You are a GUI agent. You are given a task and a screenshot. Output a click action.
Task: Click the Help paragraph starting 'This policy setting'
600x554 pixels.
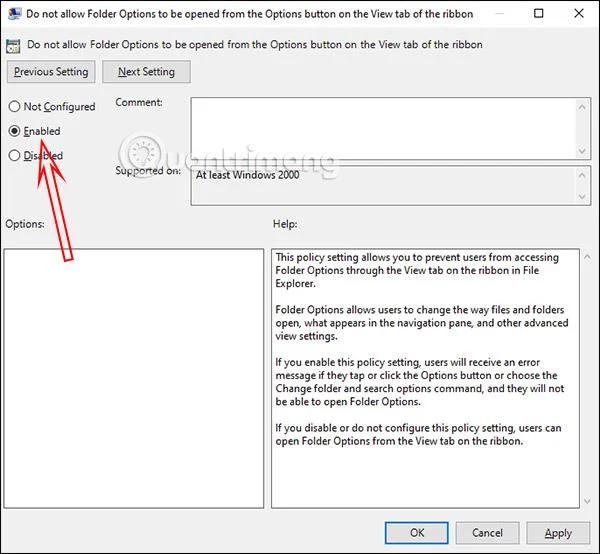point(417,270)
